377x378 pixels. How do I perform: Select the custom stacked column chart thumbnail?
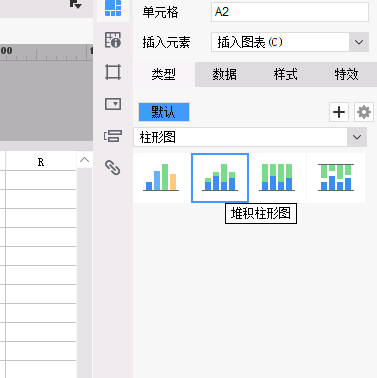[x=336, y=178]
